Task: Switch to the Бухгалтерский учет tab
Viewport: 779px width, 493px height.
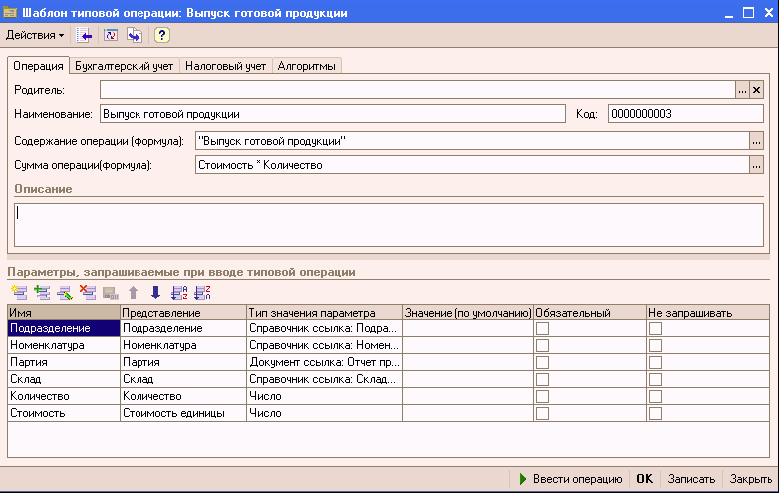Action: (125, 66)
